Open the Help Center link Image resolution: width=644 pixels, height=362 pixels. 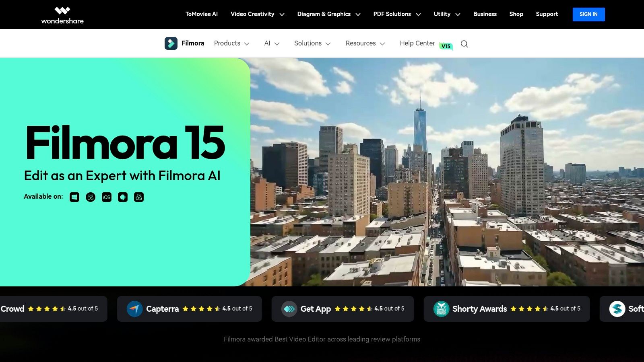417,43
